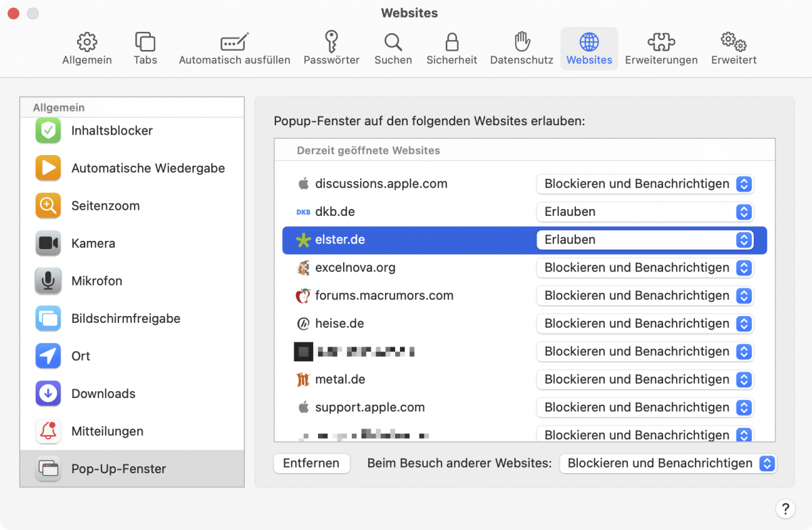Select the discussions.apple.com row text
The width and height of the screenshot is (812, 530).
tap(381, 184)
